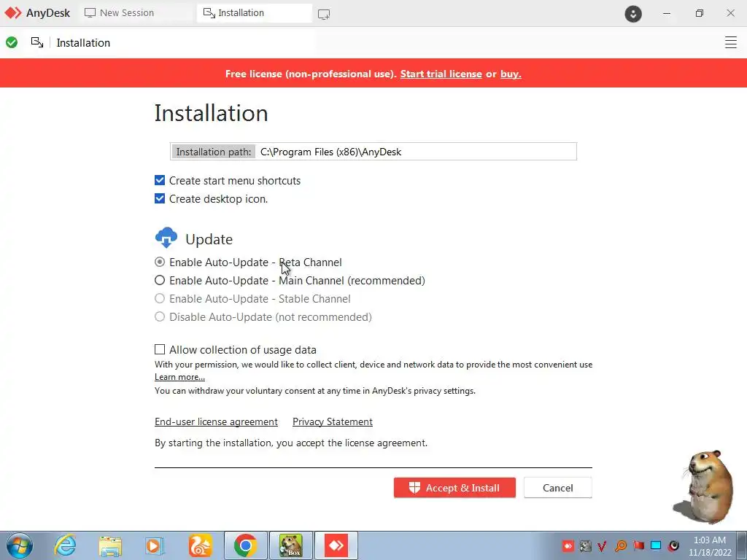Switch to Chrome in the taskbar
747x560 pixels.
[x=245, y=545]
